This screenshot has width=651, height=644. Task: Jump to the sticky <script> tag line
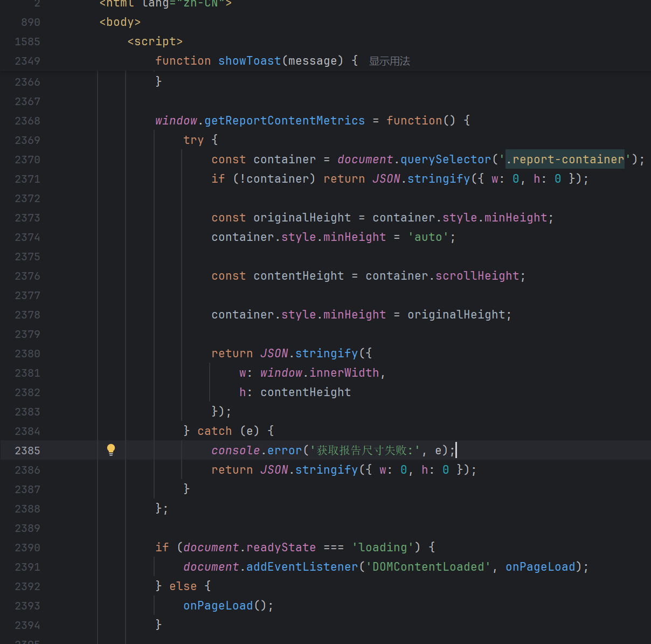(x=155, y=41)
